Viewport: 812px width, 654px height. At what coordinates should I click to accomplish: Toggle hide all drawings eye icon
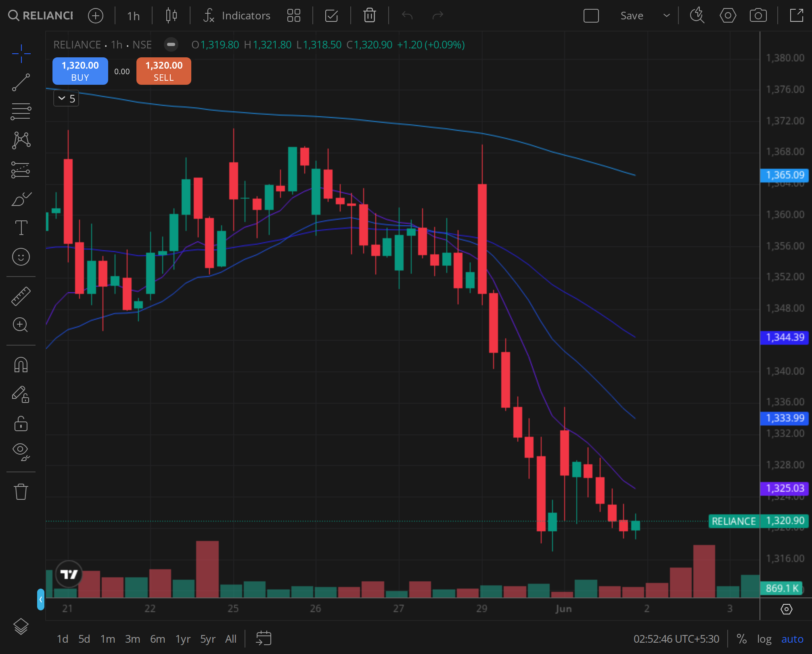click(21, 452)
